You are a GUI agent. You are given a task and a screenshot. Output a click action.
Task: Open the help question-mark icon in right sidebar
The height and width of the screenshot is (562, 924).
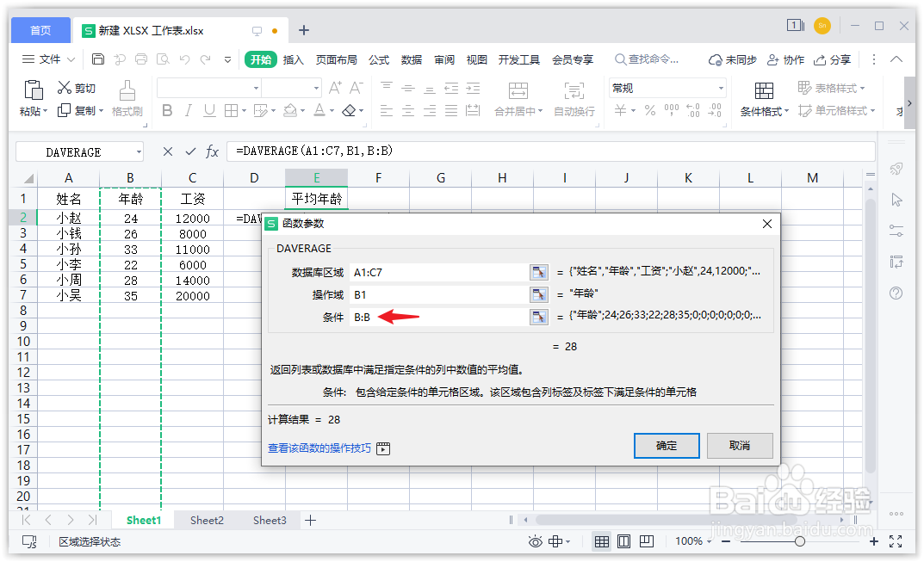click(x=896, y=293)
